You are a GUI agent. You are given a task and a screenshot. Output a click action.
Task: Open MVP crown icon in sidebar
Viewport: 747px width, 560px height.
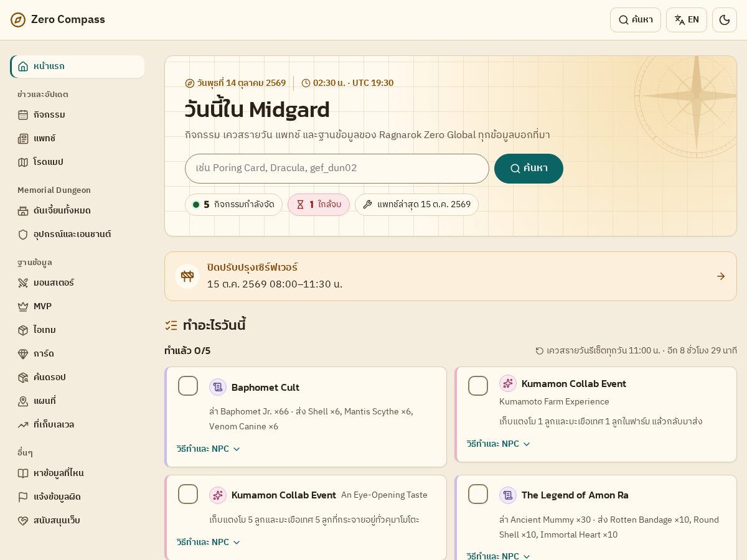[23, 306]
